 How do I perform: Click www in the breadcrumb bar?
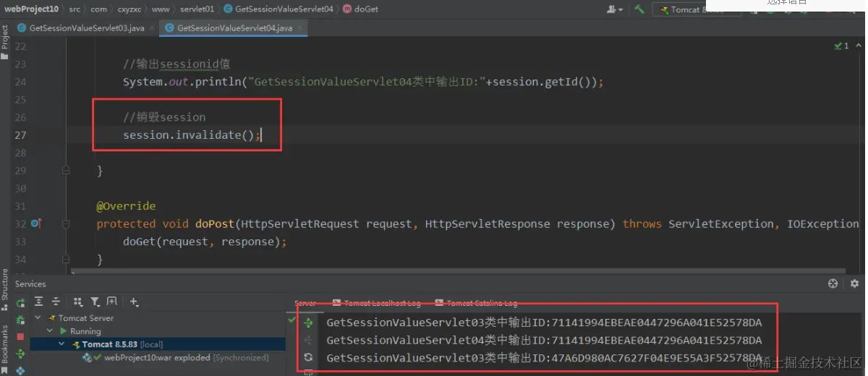(x=161, y=9)
